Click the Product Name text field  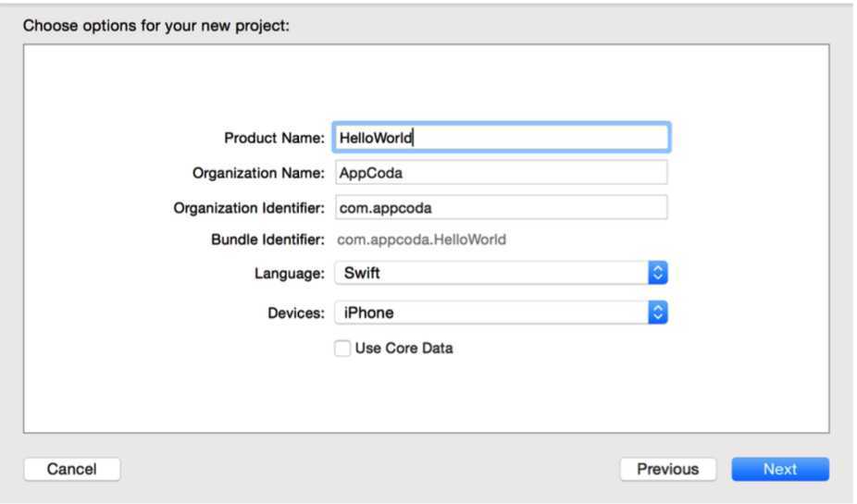coord(501,138)
